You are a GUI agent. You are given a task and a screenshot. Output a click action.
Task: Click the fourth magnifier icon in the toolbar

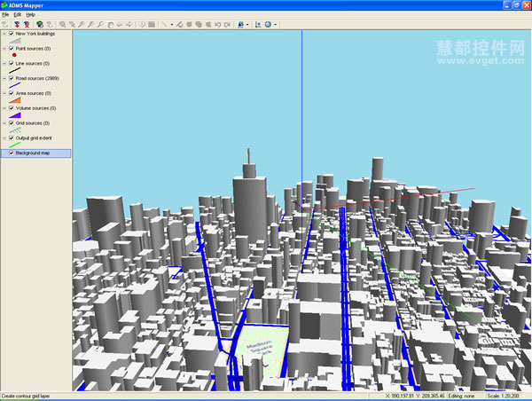coord(91,25)
